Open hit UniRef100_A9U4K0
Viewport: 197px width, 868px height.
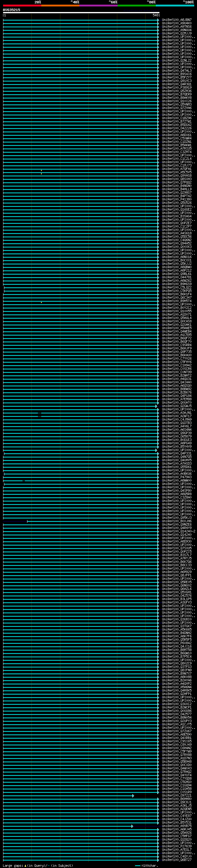tap(176, 23)
